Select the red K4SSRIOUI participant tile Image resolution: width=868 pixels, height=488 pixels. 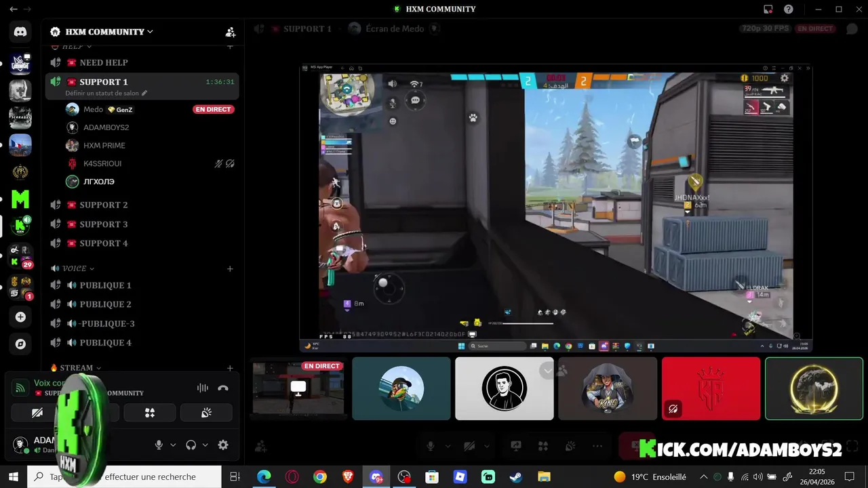(711, 389)
